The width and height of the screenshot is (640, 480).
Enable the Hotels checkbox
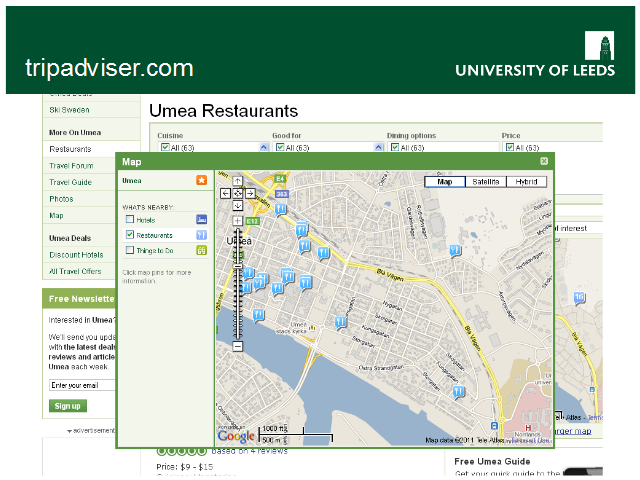pos(130,219)
